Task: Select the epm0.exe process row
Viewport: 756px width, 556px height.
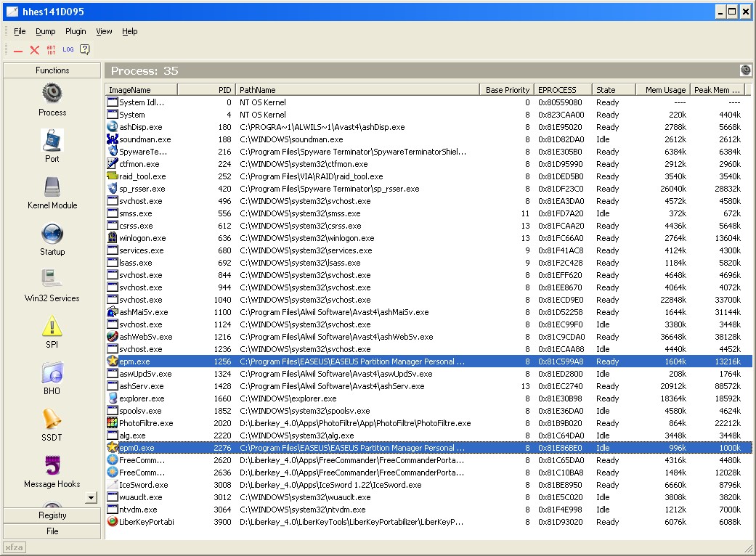Action: [x=428, y=448]
